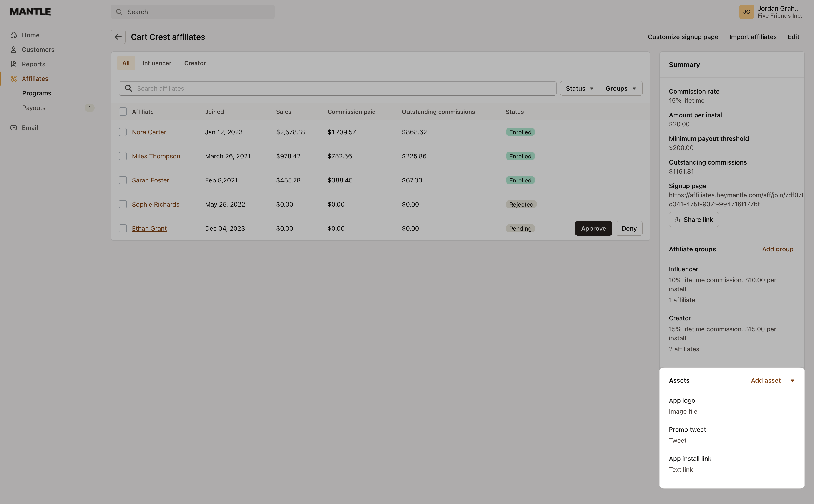Screen dimensions: 814x504
Task: Click the share icon on Share link button
Action: [678, 219]
